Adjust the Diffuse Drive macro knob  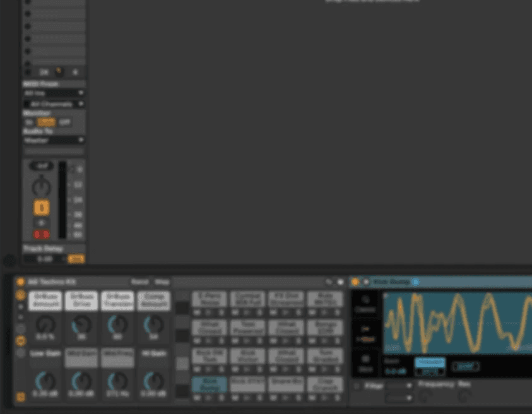pyautogui.click(x=81, y=325)
